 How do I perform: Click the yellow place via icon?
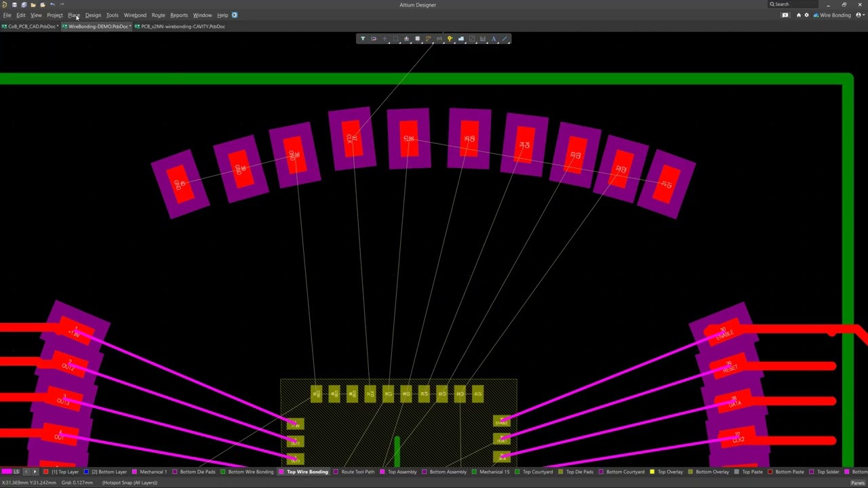click(x=450, y=39)
